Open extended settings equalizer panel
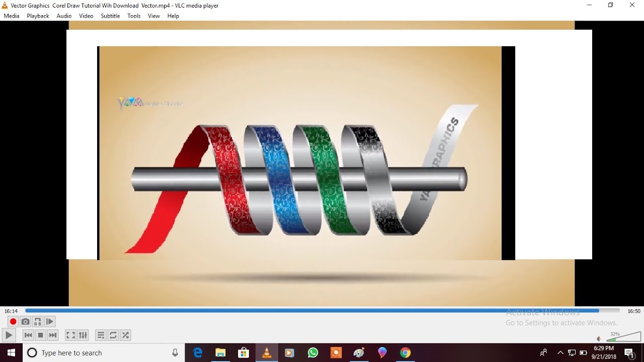Screen dimensions: 644x362 click(x=83, y=335)
